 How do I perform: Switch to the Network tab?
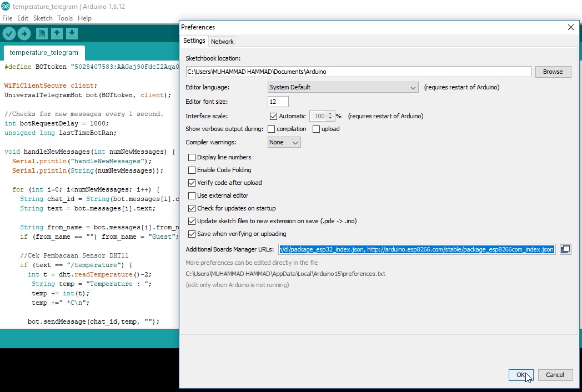click(x=222, y=42)
